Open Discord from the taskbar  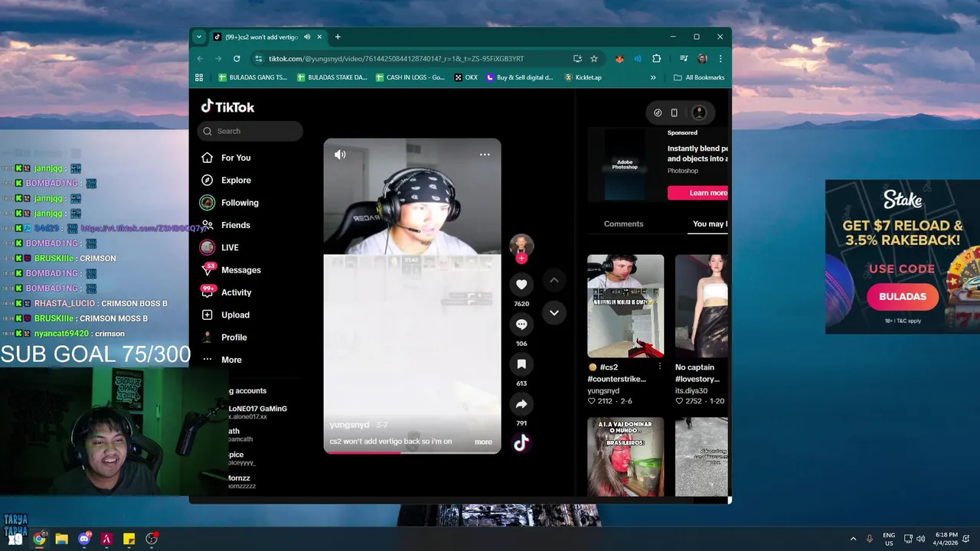tap(84, 539)
